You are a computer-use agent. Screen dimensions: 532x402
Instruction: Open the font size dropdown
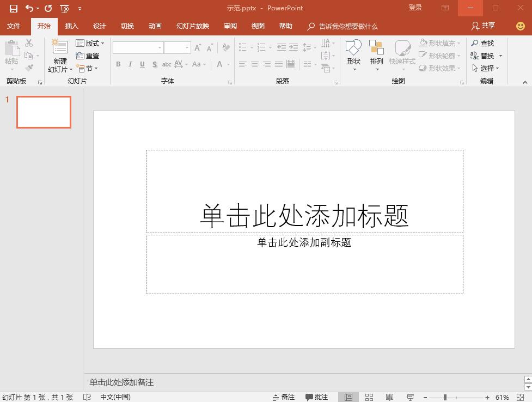coord(186,47)
